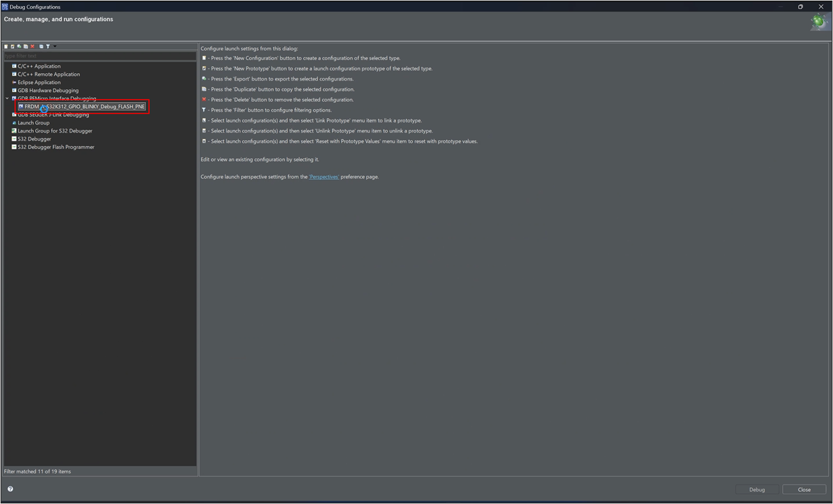Click the Collapse All toolbar icon

[x=41, y=47]
